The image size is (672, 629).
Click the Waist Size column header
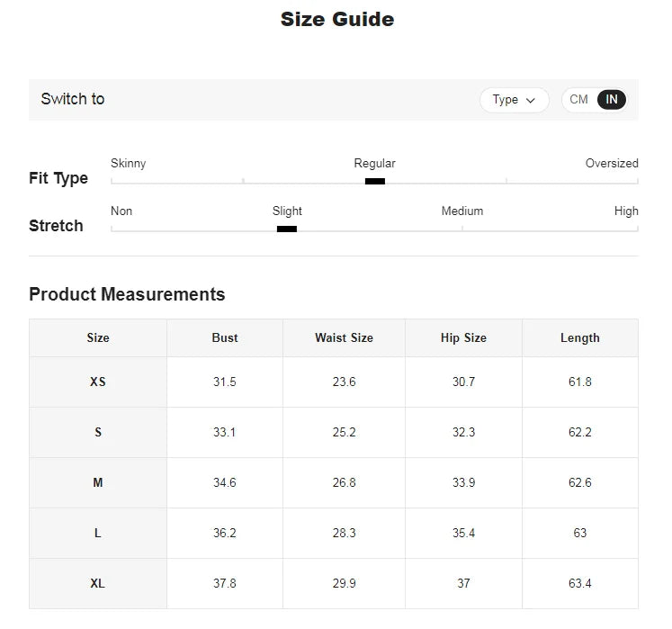coord(344,338)
